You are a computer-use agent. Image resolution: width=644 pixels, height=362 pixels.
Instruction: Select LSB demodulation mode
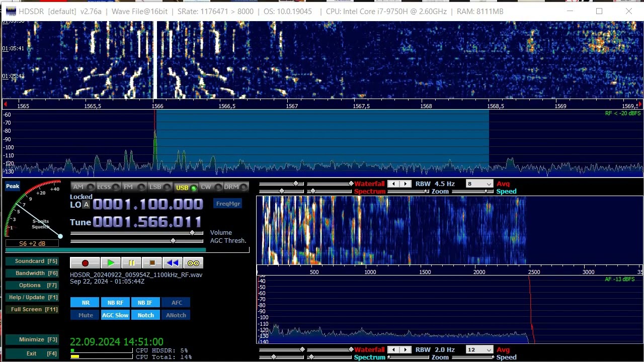(160, 187)
